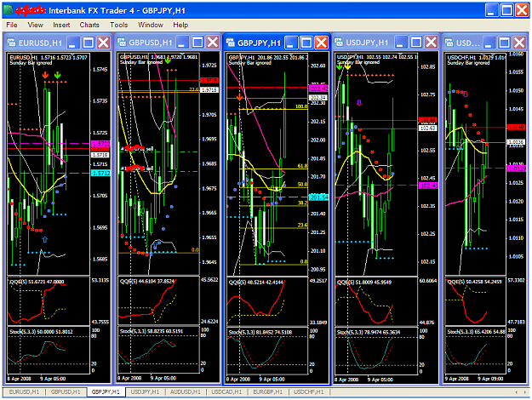
Task: Click the blue up arrow in EURUSD chart
Action: point(45,239)
